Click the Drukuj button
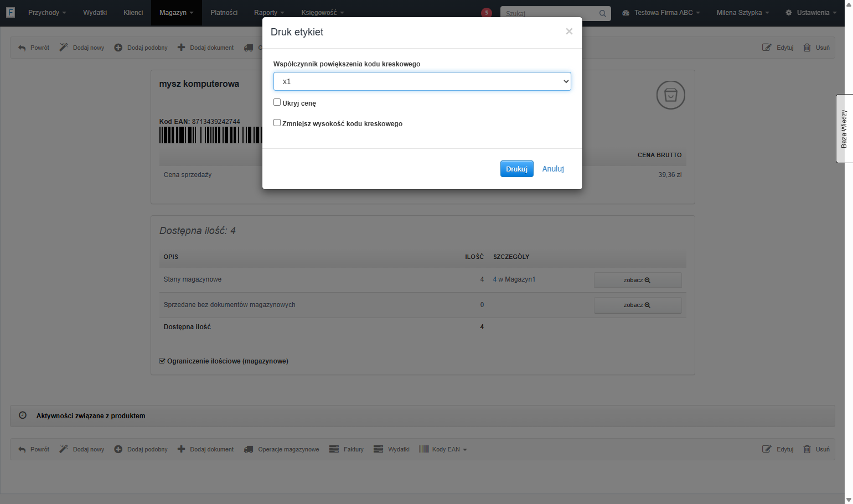 517,169
